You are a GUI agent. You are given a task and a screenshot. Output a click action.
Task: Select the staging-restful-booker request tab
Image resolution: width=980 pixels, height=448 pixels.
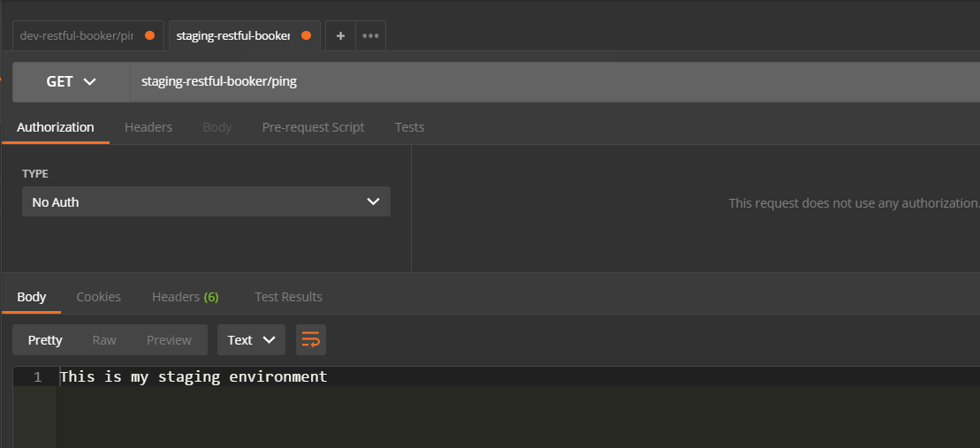pos(232,36)
